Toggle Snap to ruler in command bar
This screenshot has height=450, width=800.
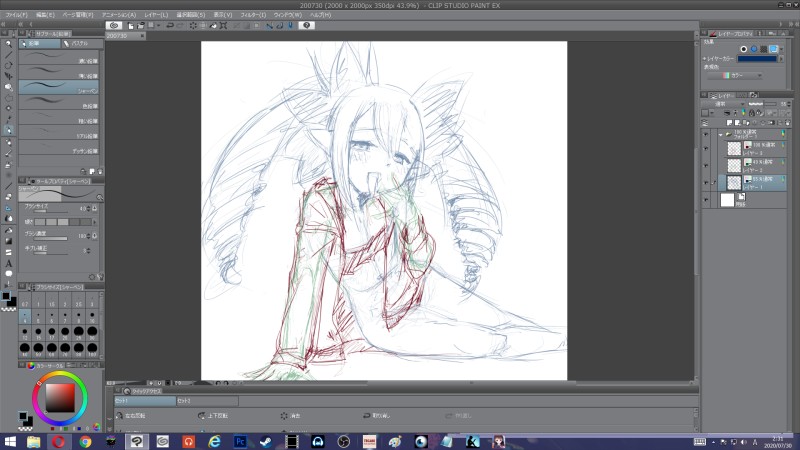[269, 26]
